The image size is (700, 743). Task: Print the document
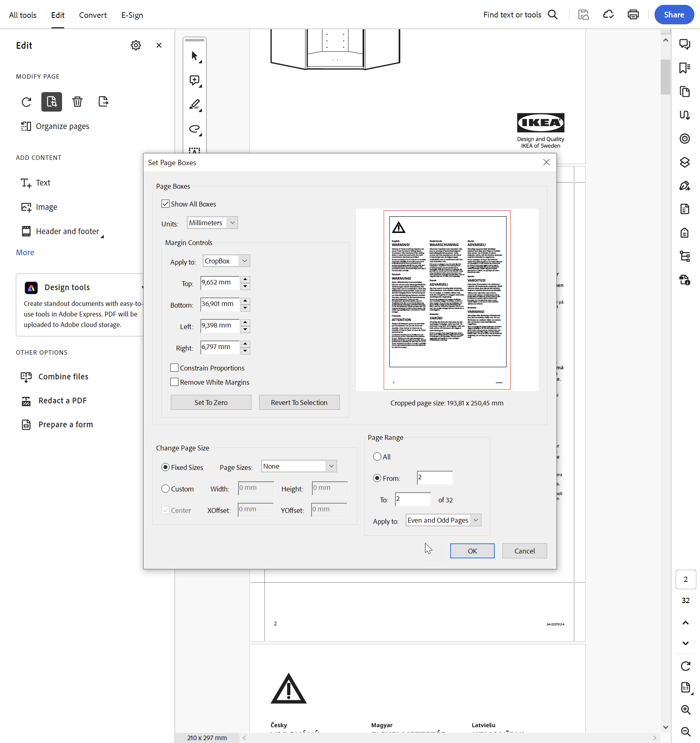tap(633, 15)
